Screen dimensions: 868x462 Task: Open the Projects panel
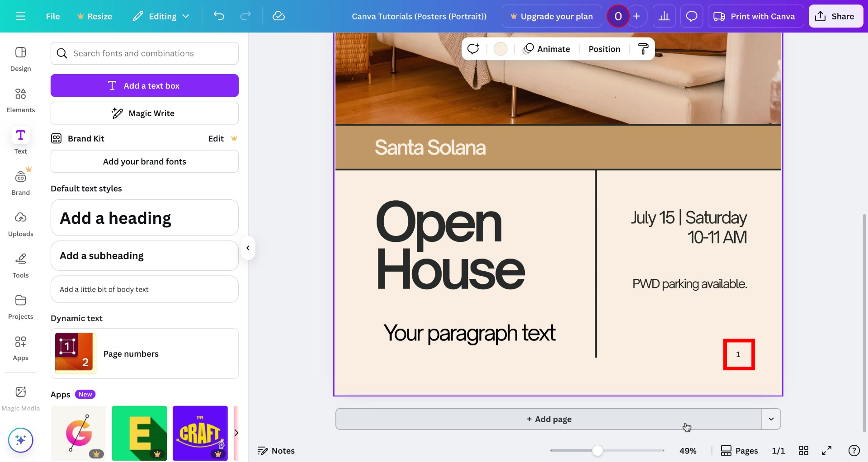pyautogui.click(x=20, y=306)
